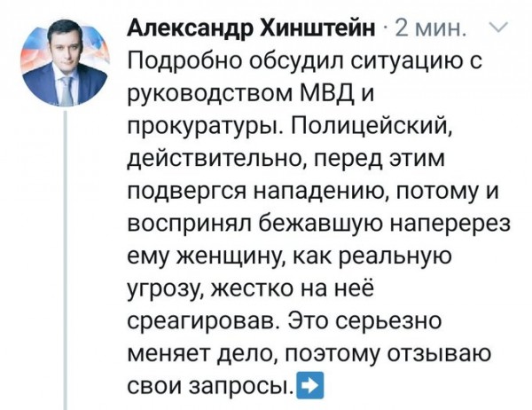Screen dimensions: 532x410
Task: Click the blue right-arrow emoji
Action: 310,385
